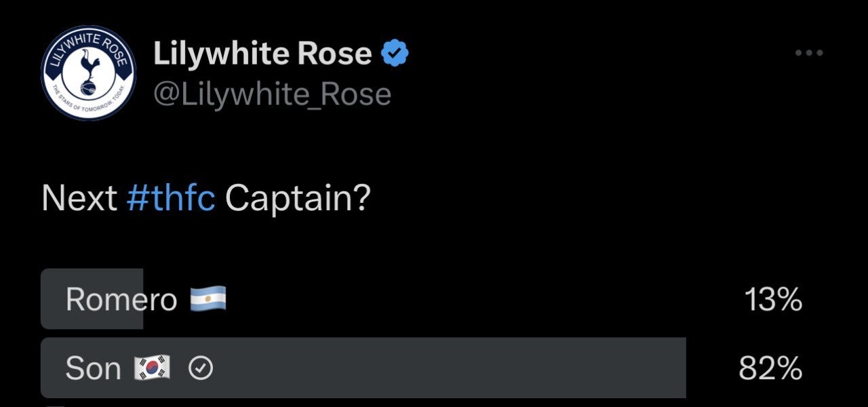Click the word Next in the tweet
The height and width of the screenshot is (407, 868).
click(79, 199)
